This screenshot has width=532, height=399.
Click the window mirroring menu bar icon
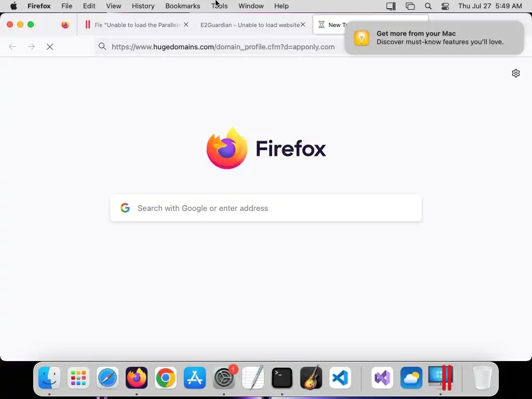coord(410,6)
